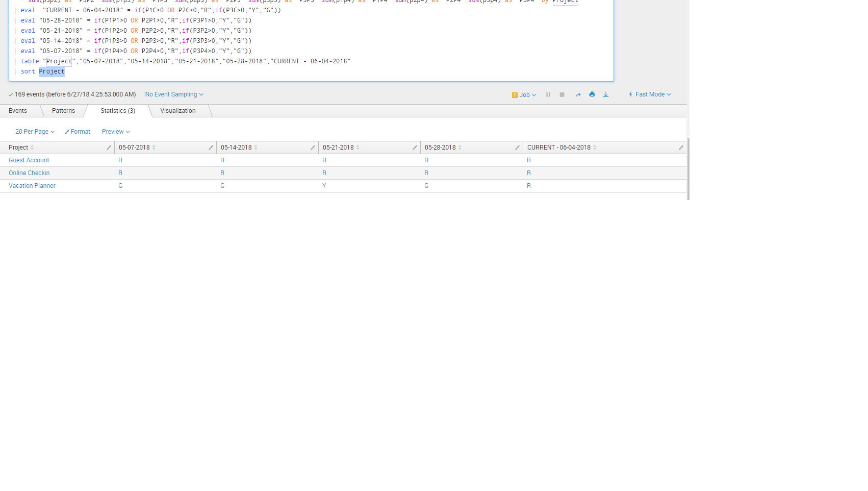Image resolution: width=868 pixels, height=491 pixels.
Task: Click Vacation Planner's Y value under 05-21-2018
Action: 324,186
